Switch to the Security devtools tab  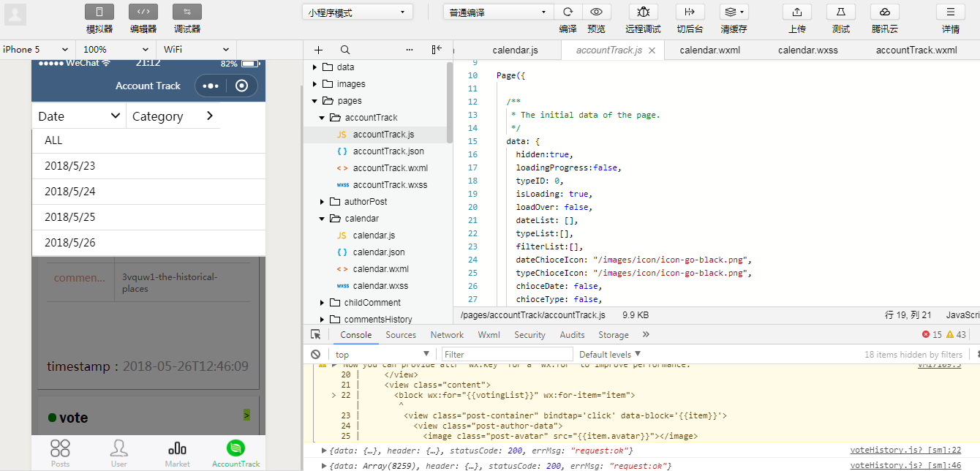tap(529, 335)
